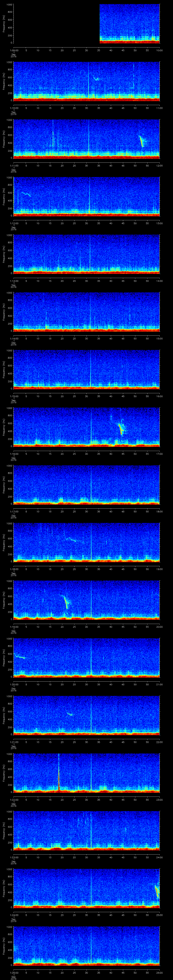The height and width of the screenshot is (980, 173).
Task: Click the short tonal call in the 1:21:00 panel
Action: pos(70,714)
